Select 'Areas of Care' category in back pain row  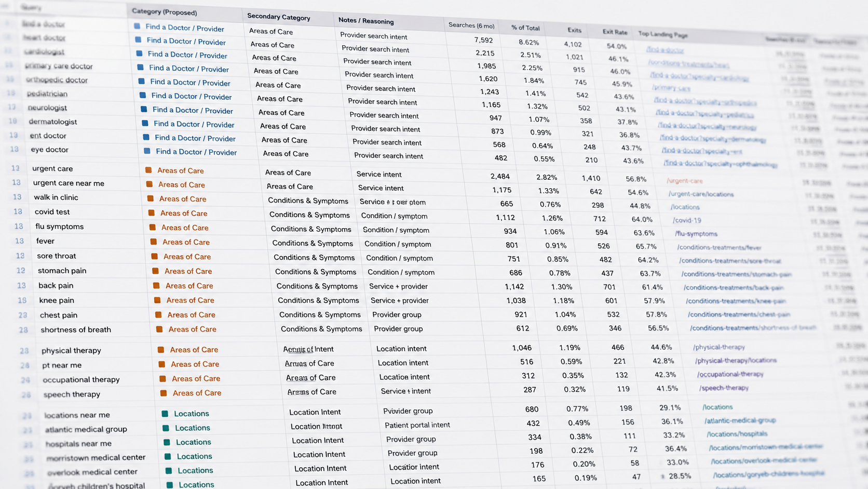click(189, 286)
